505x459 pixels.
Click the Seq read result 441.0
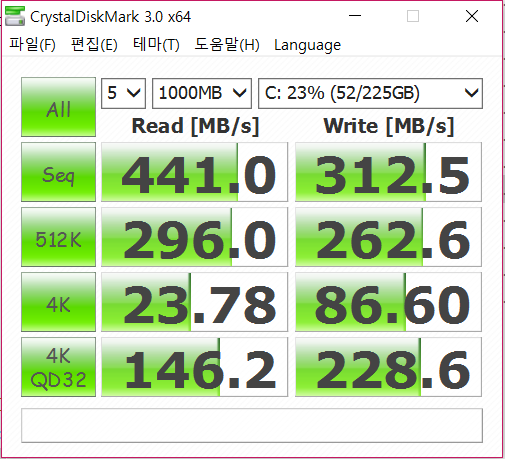point(194,172)
